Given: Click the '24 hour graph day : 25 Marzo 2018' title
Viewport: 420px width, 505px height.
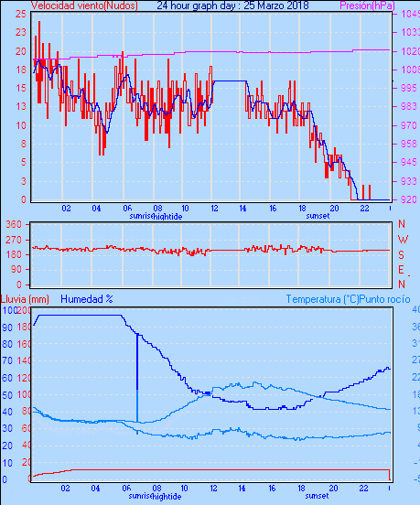Looking at the screenshot, I should point(232,5).
